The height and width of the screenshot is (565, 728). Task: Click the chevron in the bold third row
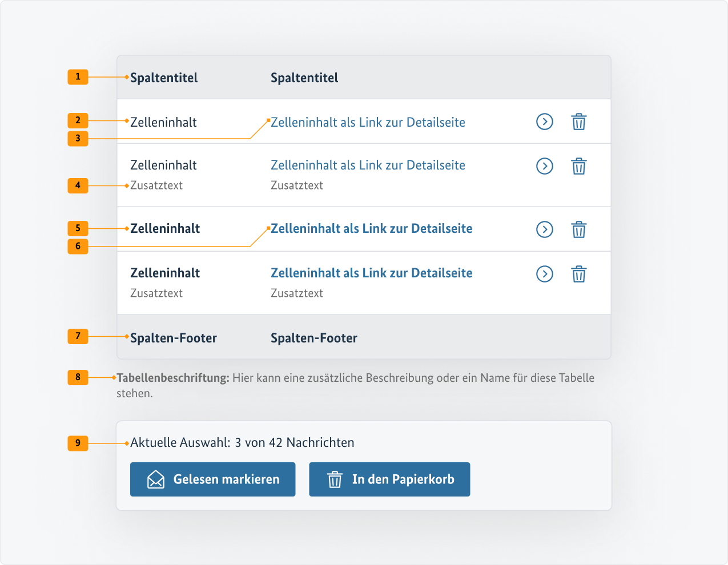(544, 229)
